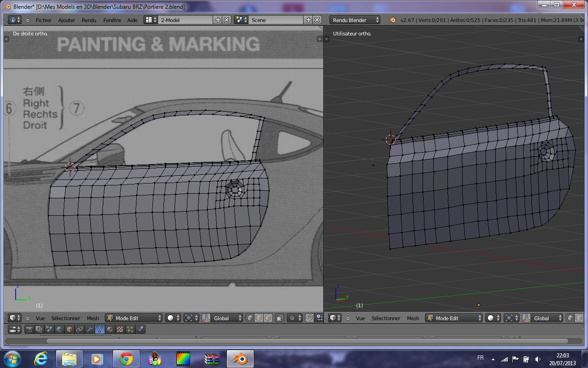Open left viewport editor type selector
This screenshot has height=368, width=588.
[x=15, y=318]
